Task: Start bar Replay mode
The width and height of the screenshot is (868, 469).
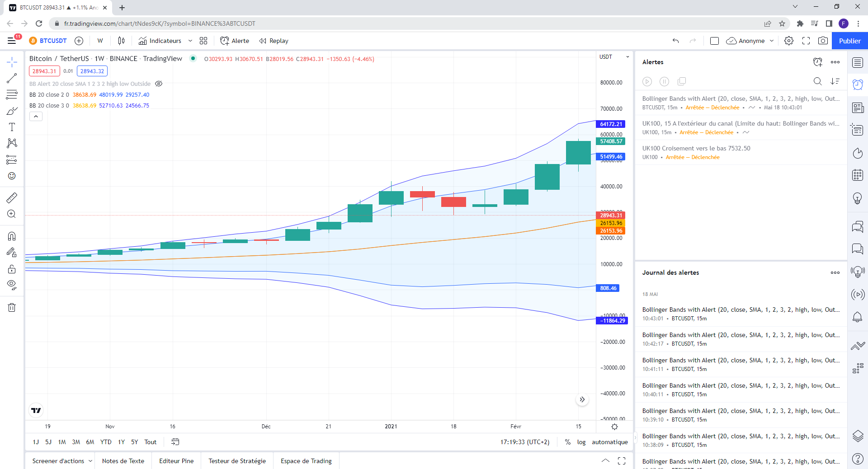Action: point(274,41)
